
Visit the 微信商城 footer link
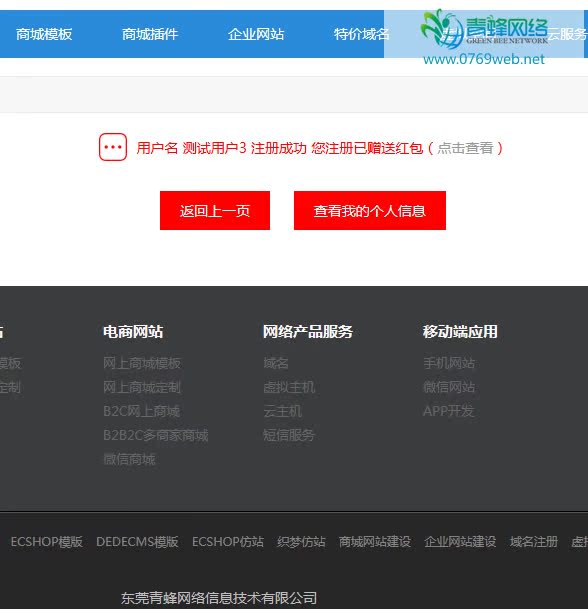(x=129, y=459)
